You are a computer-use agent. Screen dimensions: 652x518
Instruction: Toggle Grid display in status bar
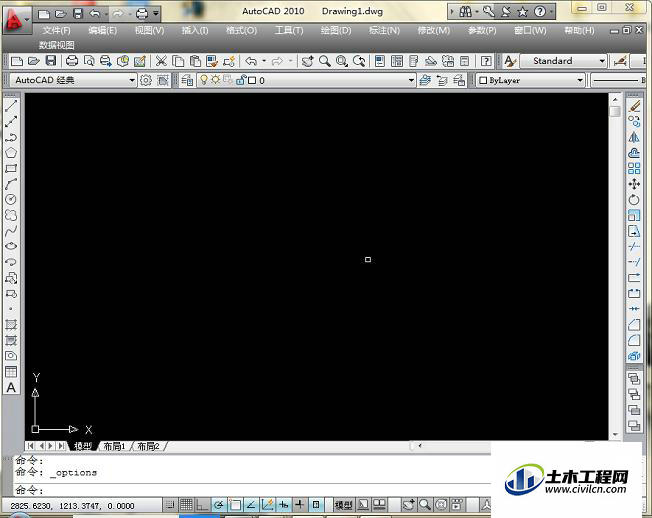point(186,505)
